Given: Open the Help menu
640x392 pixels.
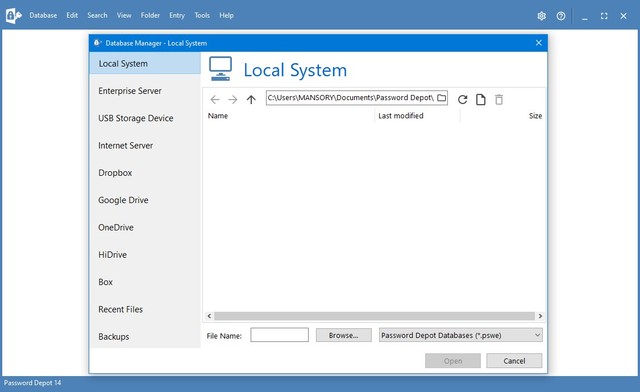Looking at the screenshot, I should (227, 16).
